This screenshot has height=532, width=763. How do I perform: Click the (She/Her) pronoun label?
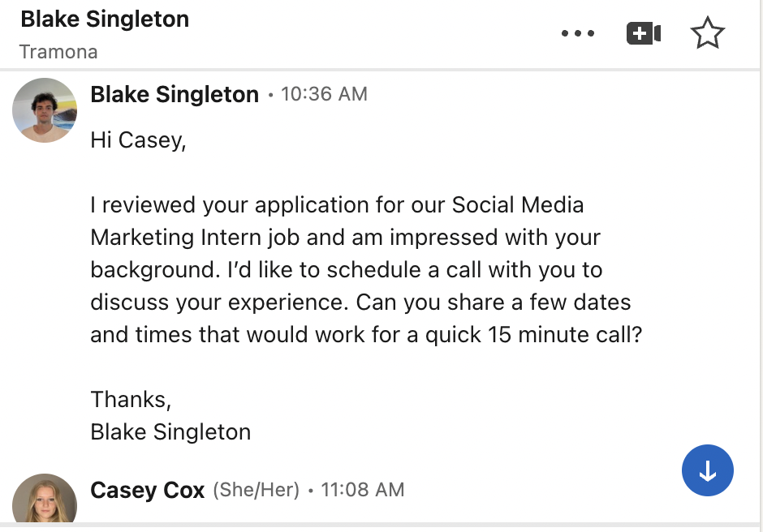pyautogui.click(x=256, y=490)
